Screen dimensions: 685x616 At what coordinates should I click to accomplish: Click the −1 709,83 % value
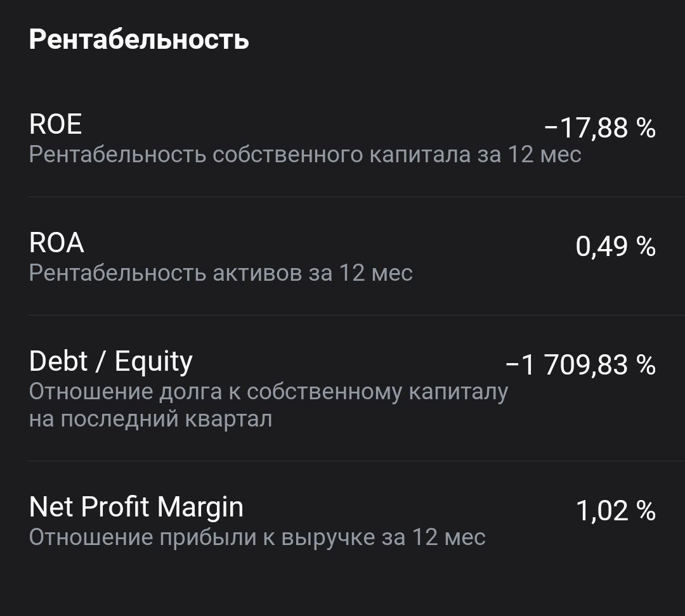pos(580,365)
